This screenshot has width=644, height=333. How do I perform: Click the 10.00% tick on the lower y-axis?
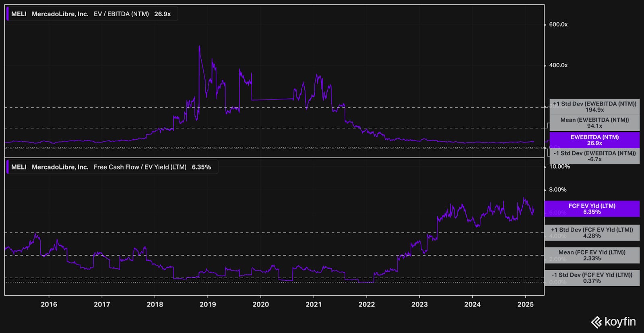[x=559, y=167]
